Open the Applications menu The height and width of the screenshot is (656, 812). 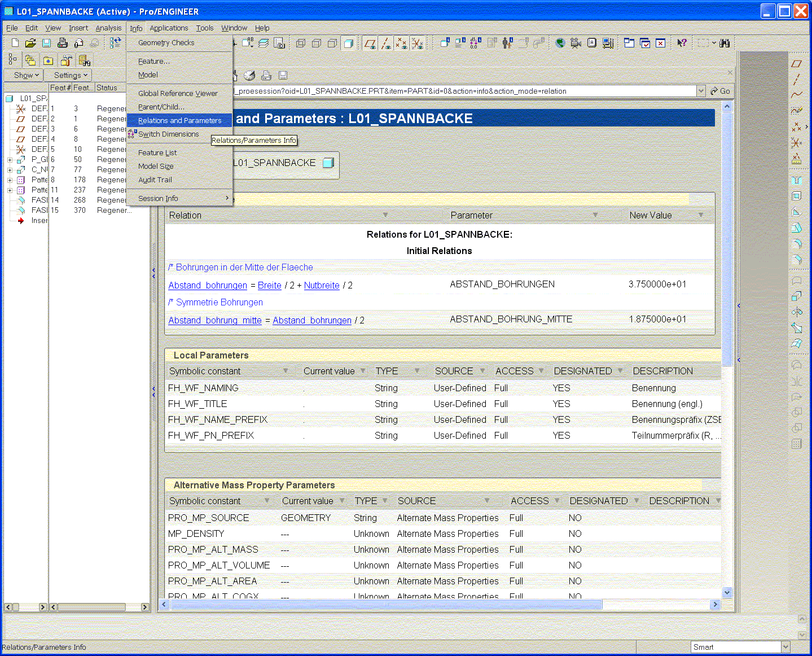coord(169,28)
